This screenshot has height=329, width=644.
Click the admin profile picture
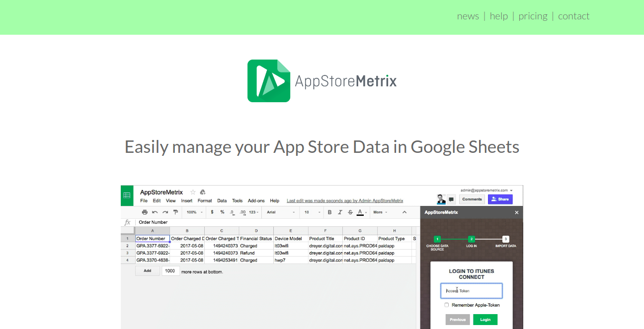pos(441,199)
